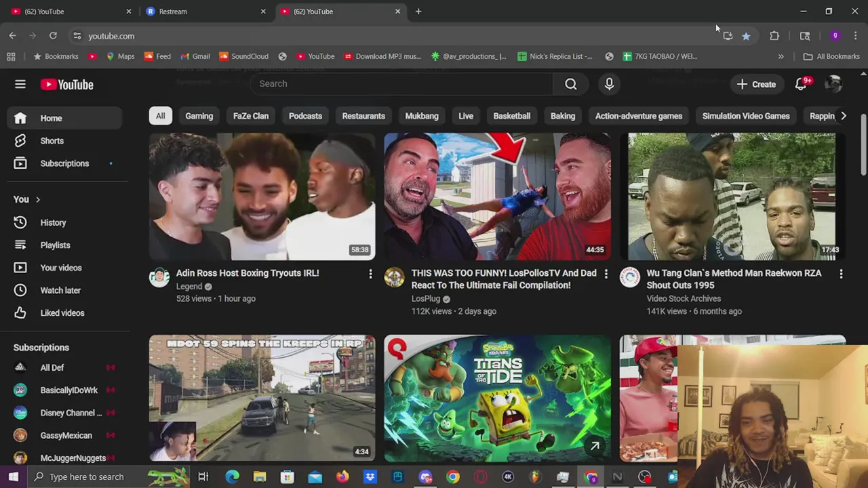Open Your videos
This screenshot has height=488, width=868.
(64, 268)
